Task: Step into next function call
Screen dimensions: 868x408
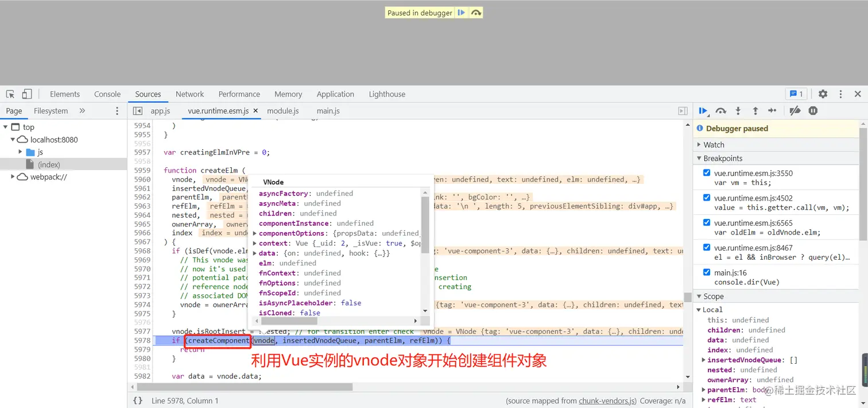Action: pyautogui.click(x=738, y=111)
